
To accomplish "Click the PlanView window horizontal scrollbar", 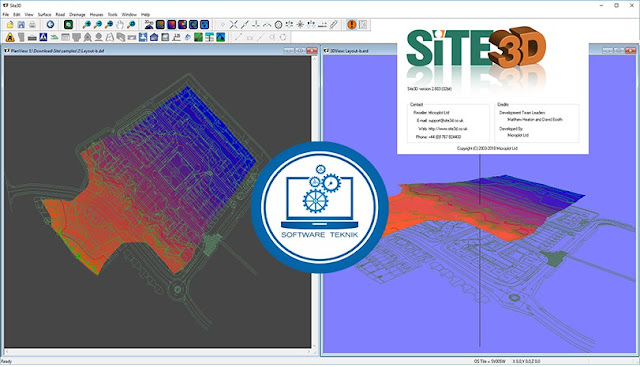I will (x=158, y=351).
